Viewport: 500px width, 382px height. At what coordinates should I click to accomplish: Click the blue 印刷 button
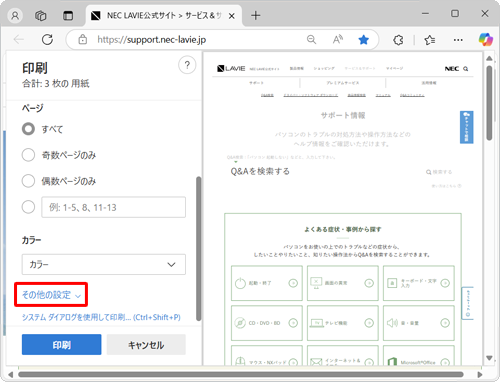(x=62, y=345)
